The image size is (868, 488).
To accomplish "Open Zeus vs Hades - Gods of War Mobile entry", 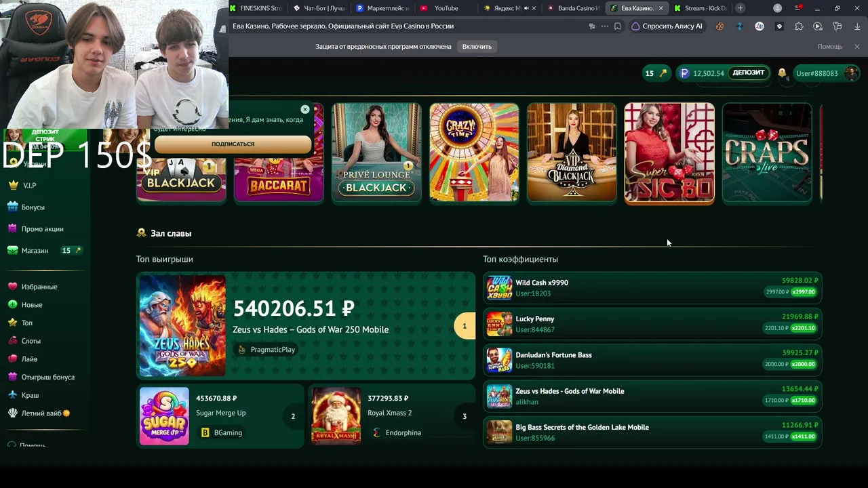I will [652, 396].
